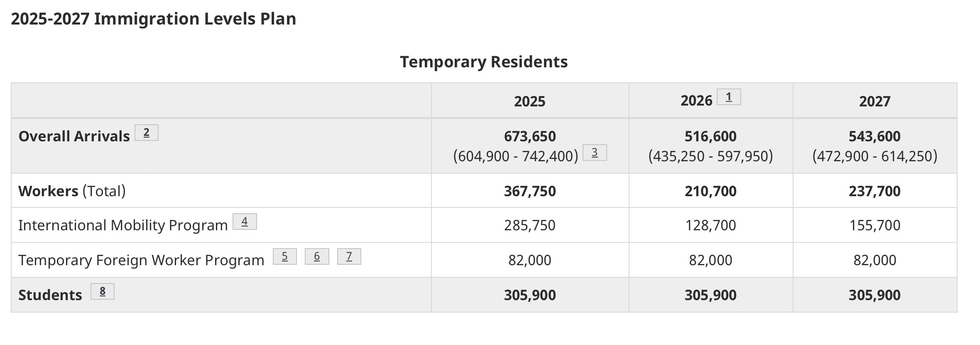Click the 2025 overall arrivals value 673,650

tap(530, 136)
